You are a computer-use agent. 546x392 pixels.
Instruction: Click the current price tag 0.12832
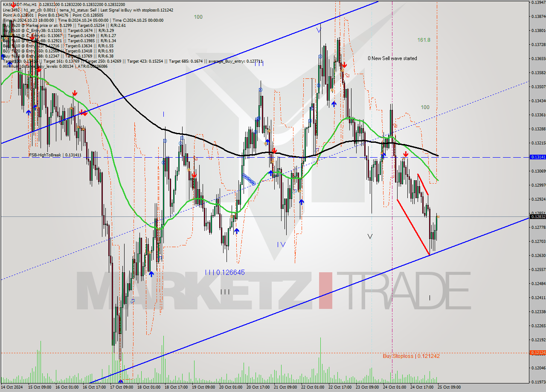click(x=537, y=216)
